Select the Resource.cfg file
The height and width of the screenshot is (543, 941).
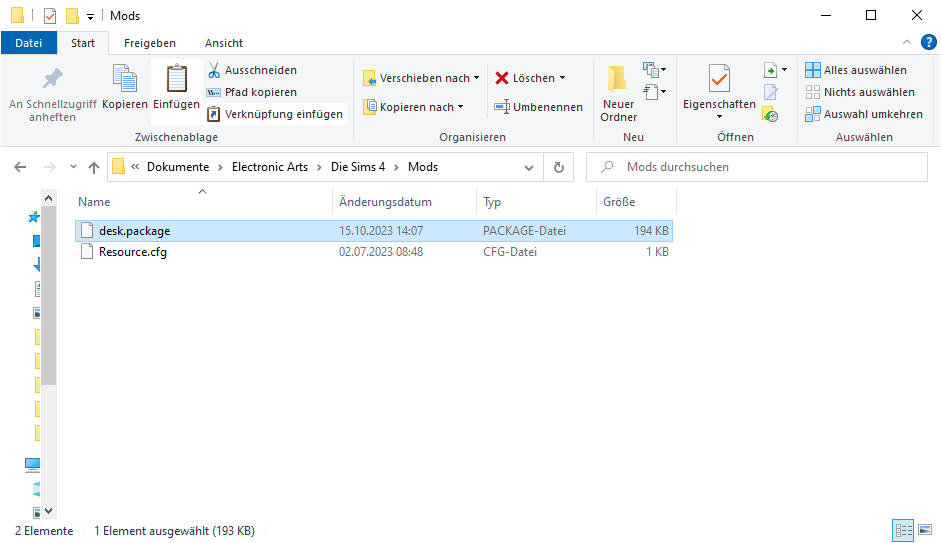pyautogui.click(x=374, y=252)
